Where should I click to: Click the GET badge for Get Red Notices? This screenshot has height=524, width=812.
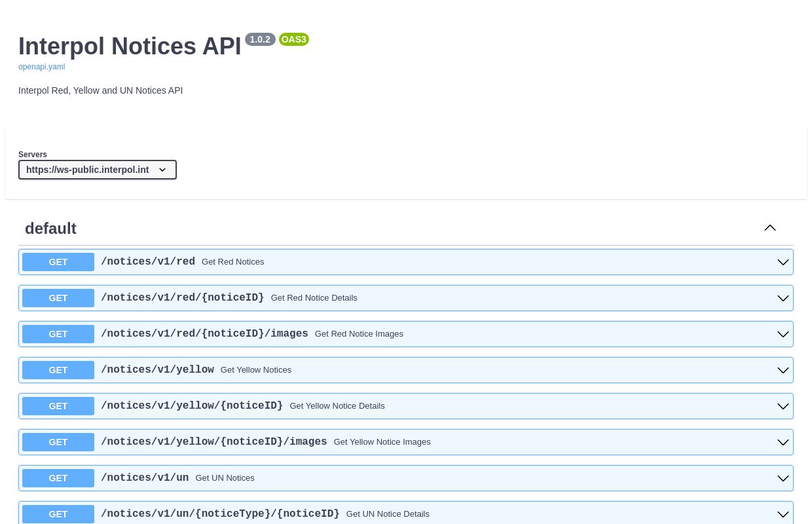[x=58, y=262]
